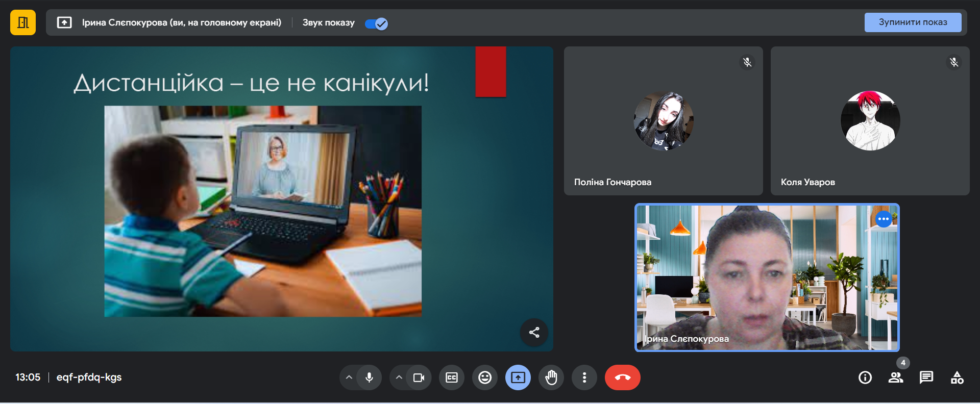Raise your hand
This screenshot has width=980, height=404.
click(x=551, y=377)
